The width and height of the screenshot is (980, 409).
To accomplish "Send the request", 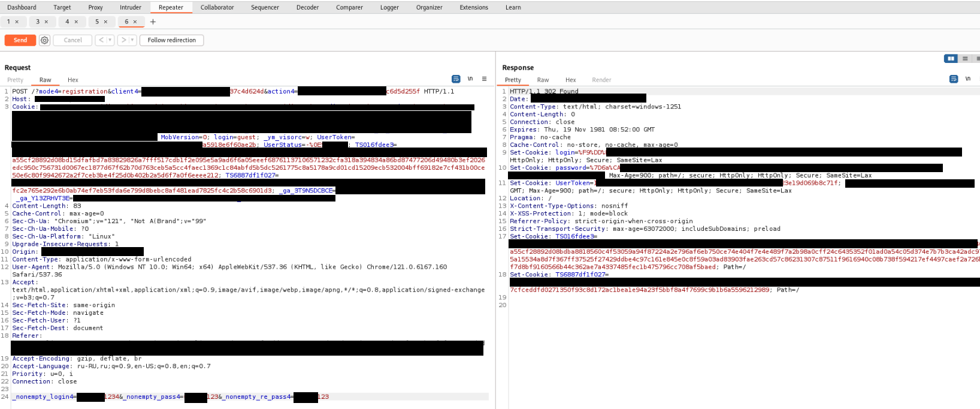I will point(20,40).
